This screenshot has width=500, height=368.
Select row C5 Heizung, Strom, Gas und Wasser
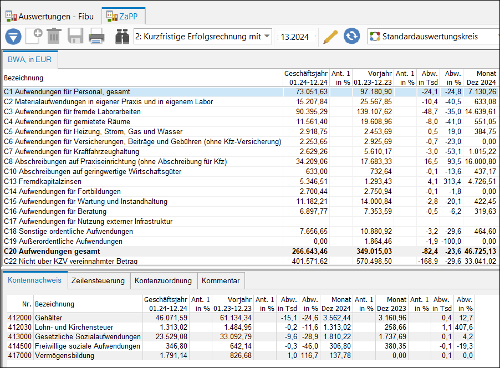[x=250, y=132]
